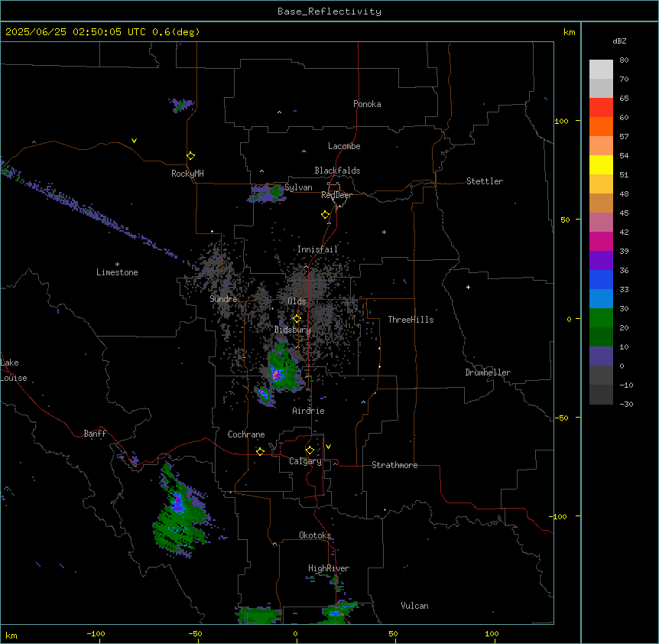Click the yellow diamond marker beside RockyMH
The image size is (659, 644).
pos(190,156)
